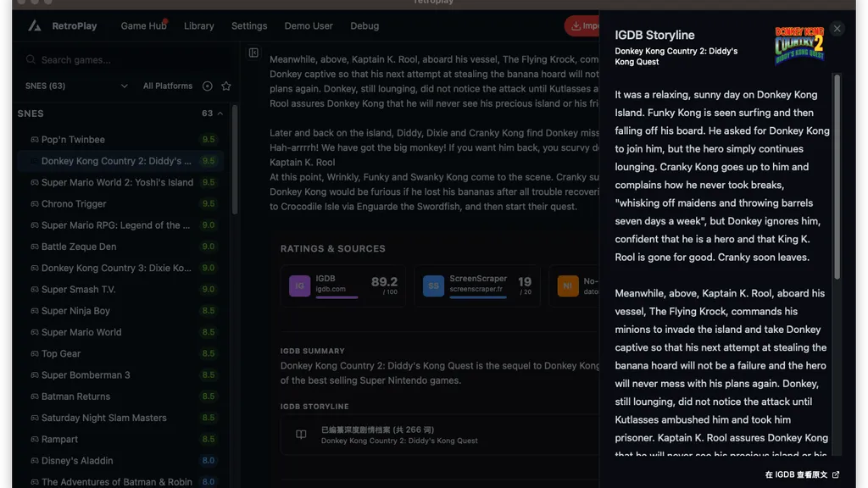The width and height of the screenshot is (868, 488).
Task: Select Super Ninja Boy
Action: [x=120, y=310]
